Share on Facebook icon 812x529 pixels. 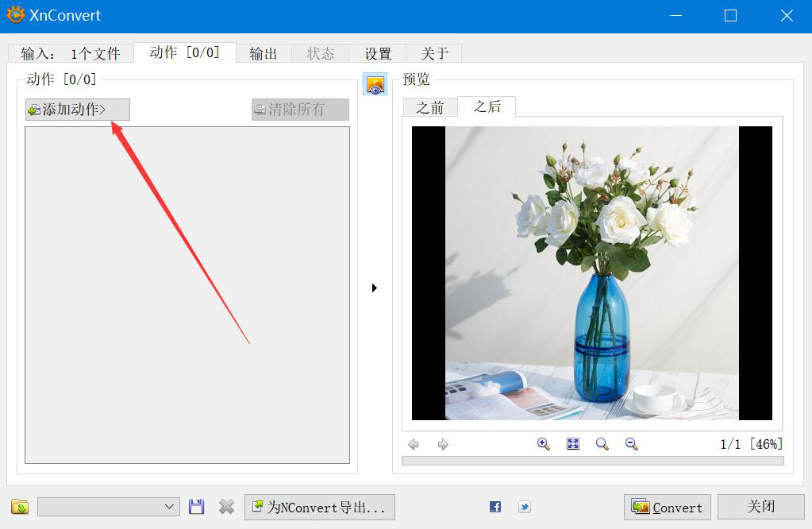point(495,507)
